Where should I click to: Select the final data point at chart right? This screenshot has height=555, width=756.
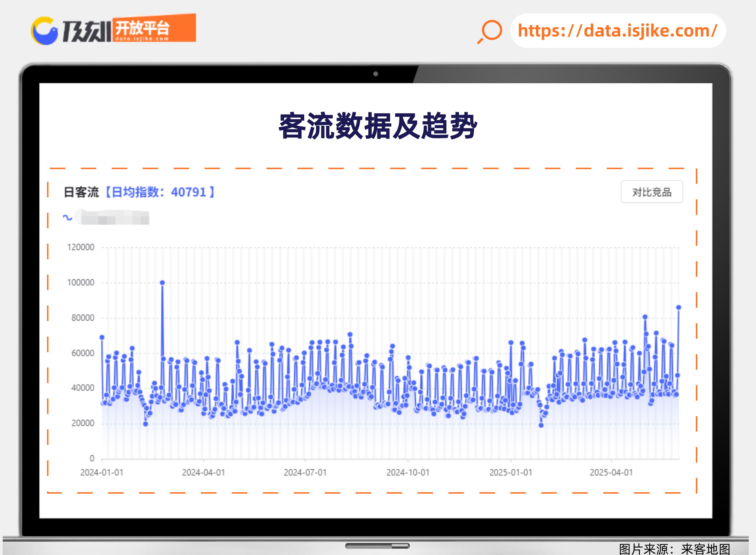(678, 307)
